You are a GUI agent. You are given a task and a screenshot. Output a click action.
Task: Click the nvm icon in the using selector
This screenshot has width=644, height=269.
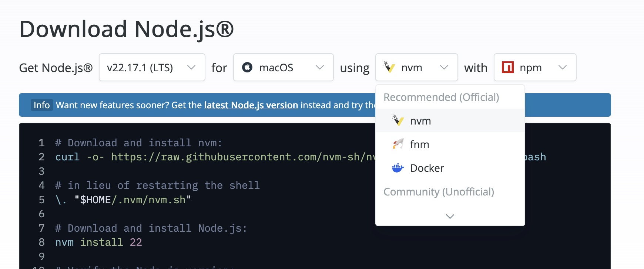[x=389, y=67]
